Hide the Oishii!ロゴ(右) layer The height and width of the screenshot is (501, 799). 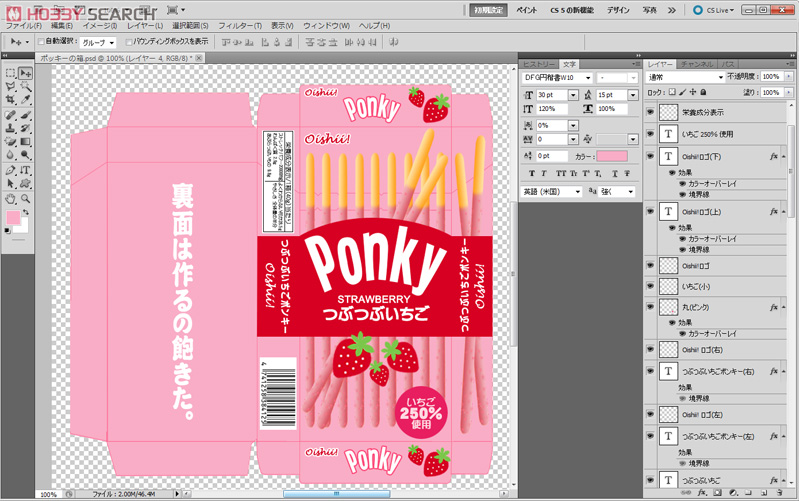pos(650,350)
